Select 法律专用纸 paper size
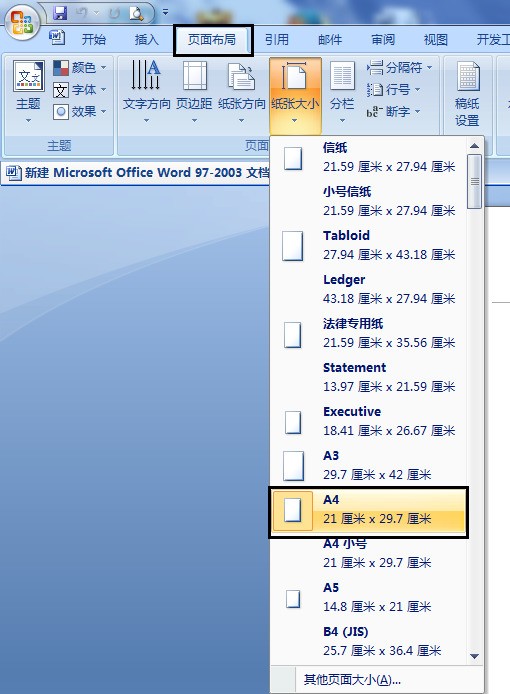Viewport: 510px width, 694px height. click(x=368, y=334)
